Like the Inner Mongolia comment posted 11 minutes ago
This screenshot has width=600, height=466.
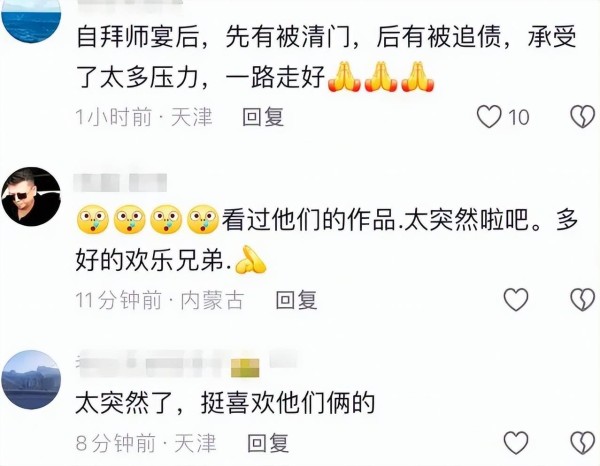[516, 300]
